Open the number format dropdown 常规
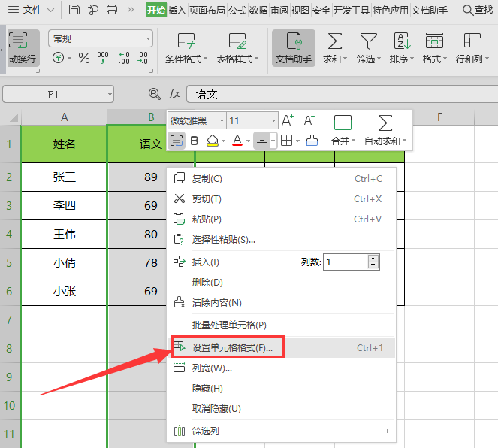Viewport: 498px width, 448px height. [x=101, y=38]
